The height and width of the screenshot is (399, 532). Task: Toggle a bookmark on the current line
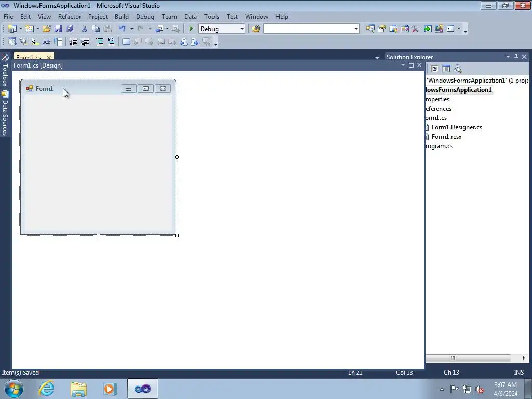[126, 42]
